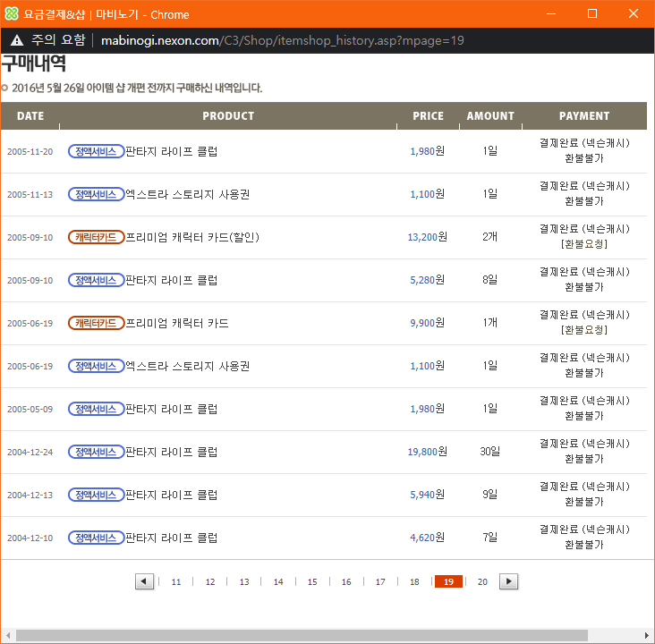The width and height of the screenshot is (655, 644).
Task: Click 판타지 라이프 클럽 in the 2005-05-09 row
Action: point(172,409)
